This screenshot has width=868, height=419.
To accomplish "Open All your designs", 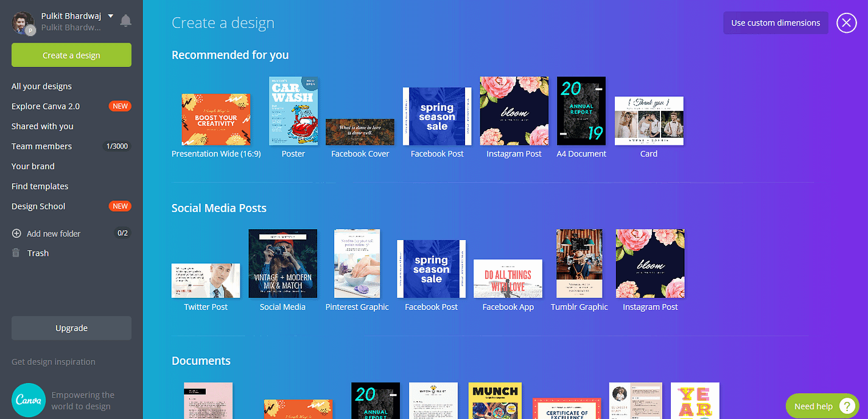I will [41, 86].
